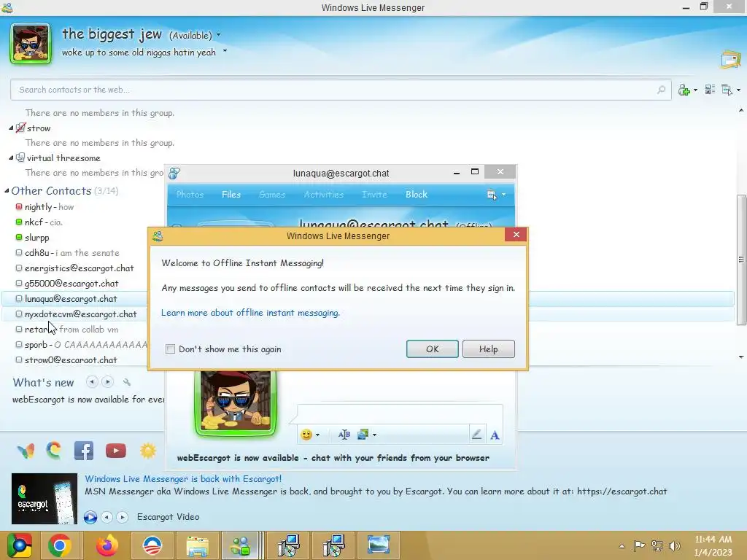Click the Messenger icon in the taskbar
This screenshot has height=560, width=747.
[x=240, y=545]
